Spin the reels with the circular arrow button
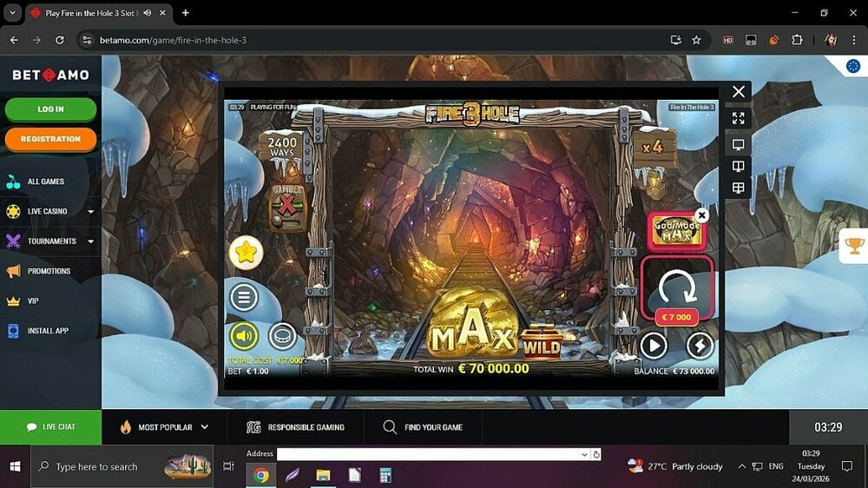Screen dimensions: 868x488 click(677, 286)
